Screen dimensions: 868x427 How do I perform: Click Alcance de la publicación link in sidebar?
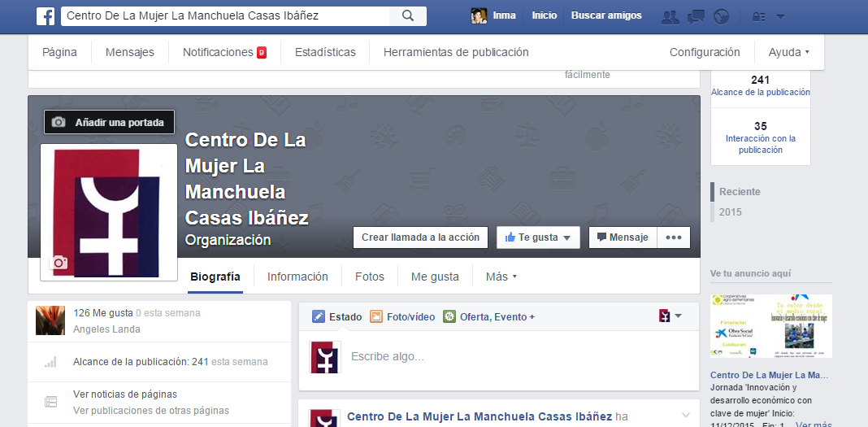click(x=761, y=92)
